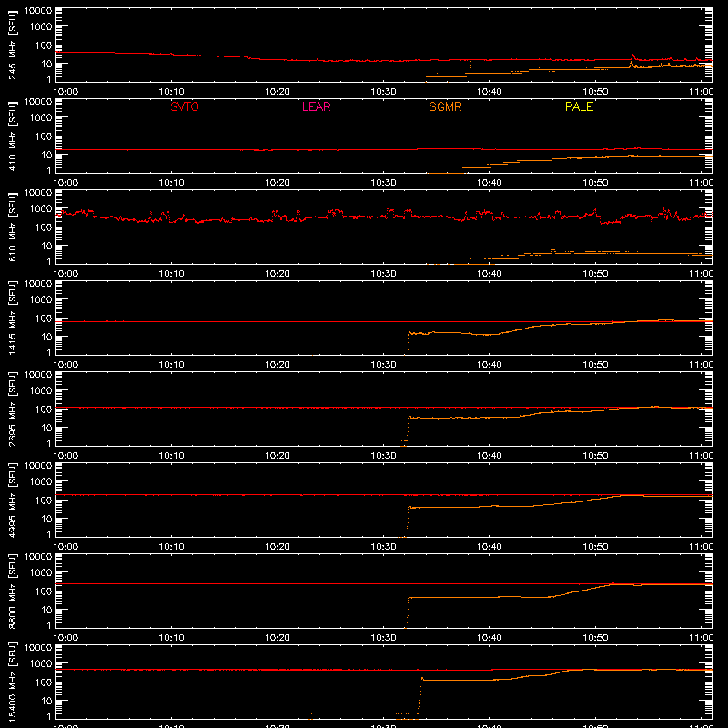The height and width of the screenshot is (728, 728).
Task: Click the 10 tick on the 2695 MHz axis
Action: click(x=46, y=428)
